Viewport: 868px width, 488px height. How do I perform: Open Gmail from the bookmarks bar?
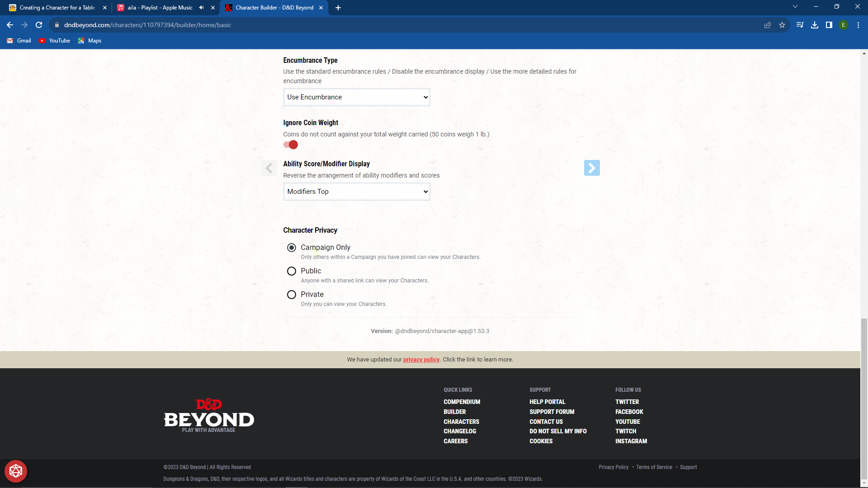click(x=19, y=40)
